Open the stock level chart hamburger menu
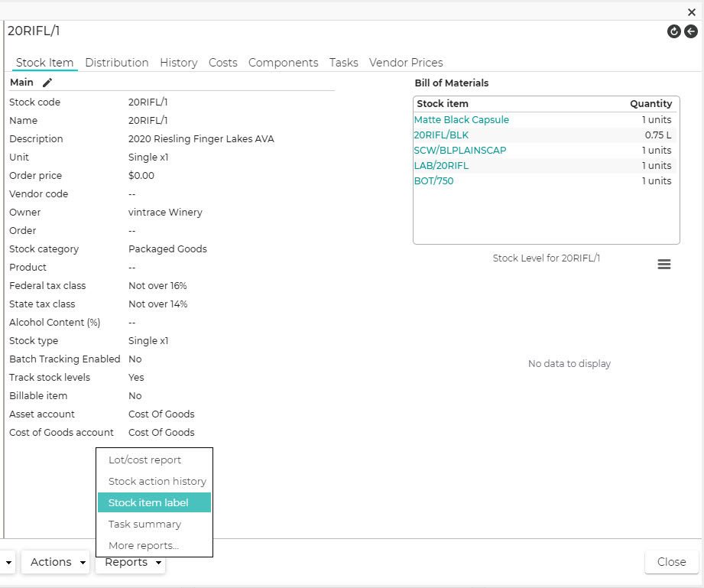 664,264
